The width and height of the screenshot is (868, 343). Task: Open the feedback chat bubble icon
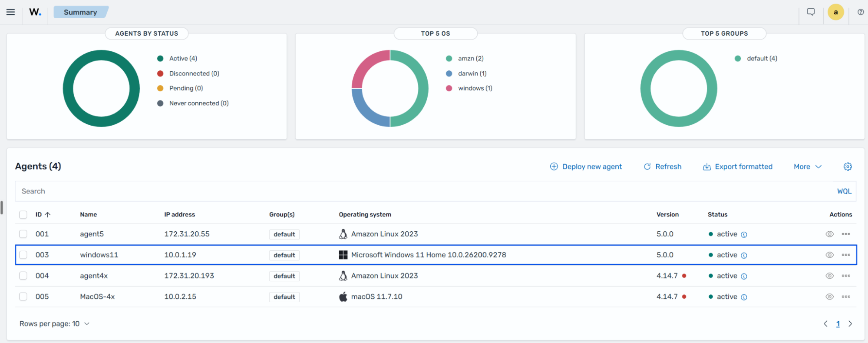tap(811, 12)
